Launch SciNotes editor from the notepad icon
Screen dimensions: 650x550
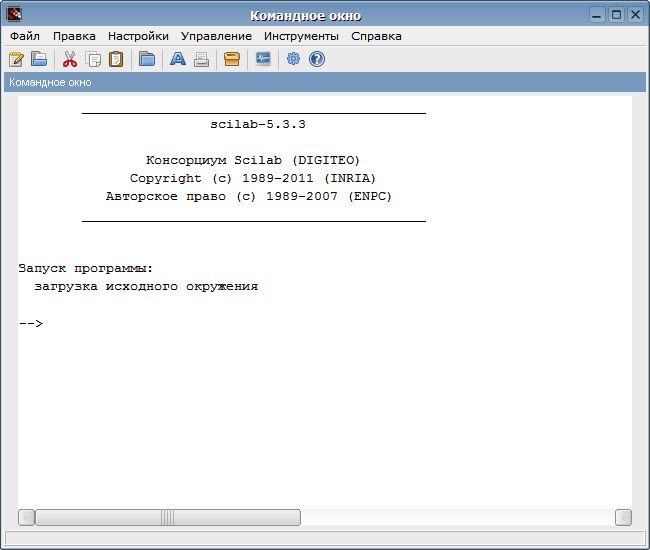pyautogui.click(x=17, y=59)
